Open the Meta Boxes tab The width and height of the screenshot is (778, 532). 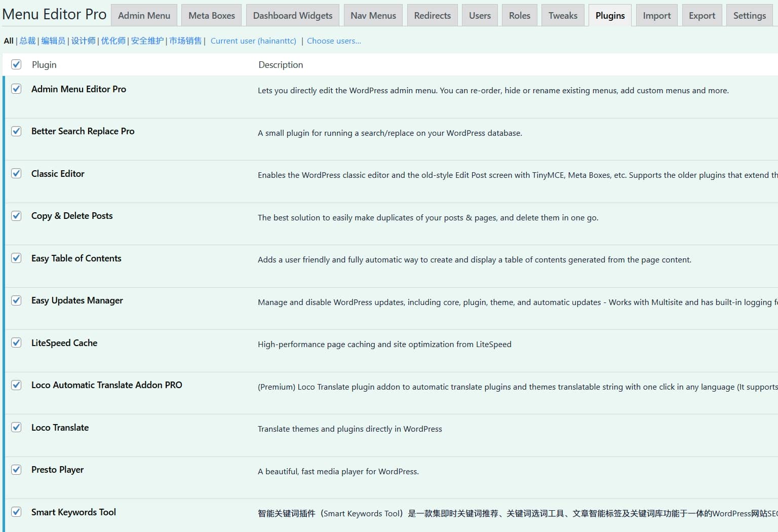click(212, 16)
